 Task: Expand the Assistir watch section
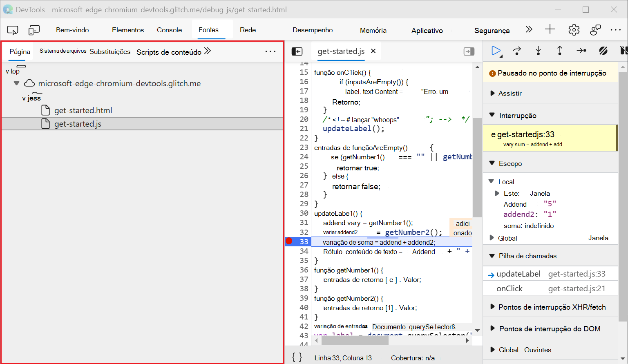(x=492, y=93)
